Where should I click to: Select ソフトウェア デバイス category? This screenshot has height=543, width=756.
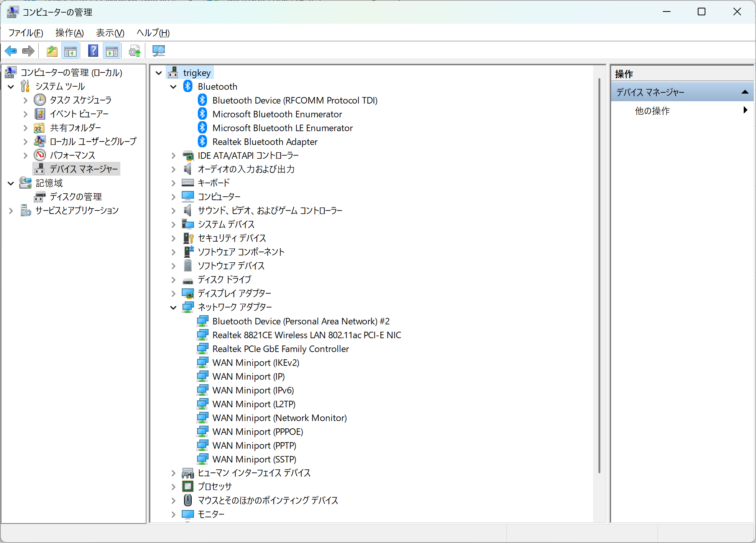pos(231,266)
